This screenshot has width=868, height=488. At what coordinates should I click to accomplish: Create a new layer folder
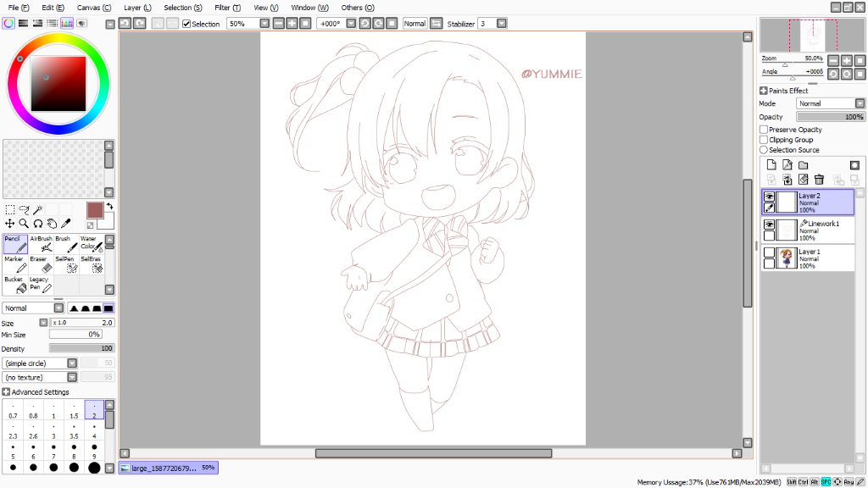click(804, 165)
